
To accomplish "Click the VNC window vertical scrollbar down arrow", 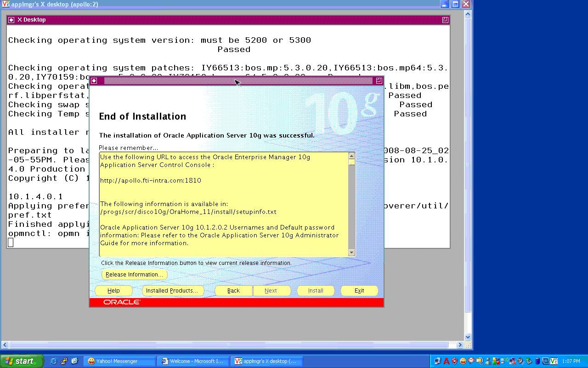I will pos(468,337).
